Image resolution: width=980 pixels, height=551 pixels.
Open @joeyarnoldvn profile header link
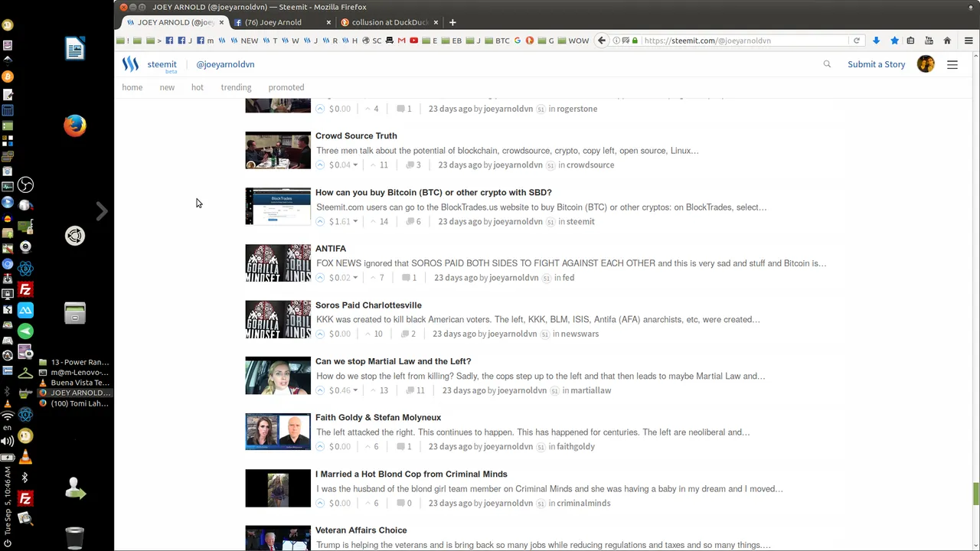(225, 64)
